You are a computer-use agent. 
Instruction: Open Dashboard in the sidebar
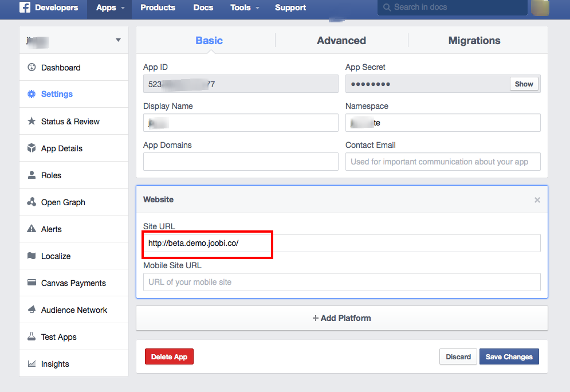[74, 67]
